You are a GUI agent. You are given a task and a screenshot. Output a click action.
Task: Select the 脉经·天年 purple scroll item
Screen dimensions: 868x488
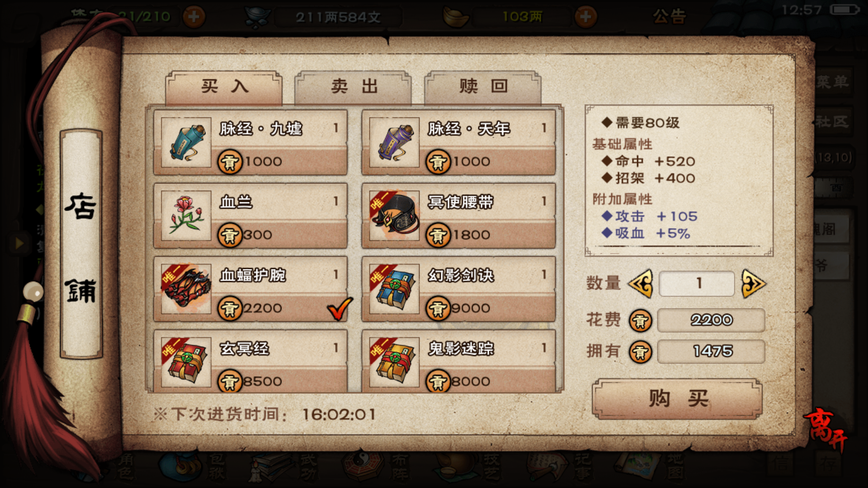tap(458, 143)
